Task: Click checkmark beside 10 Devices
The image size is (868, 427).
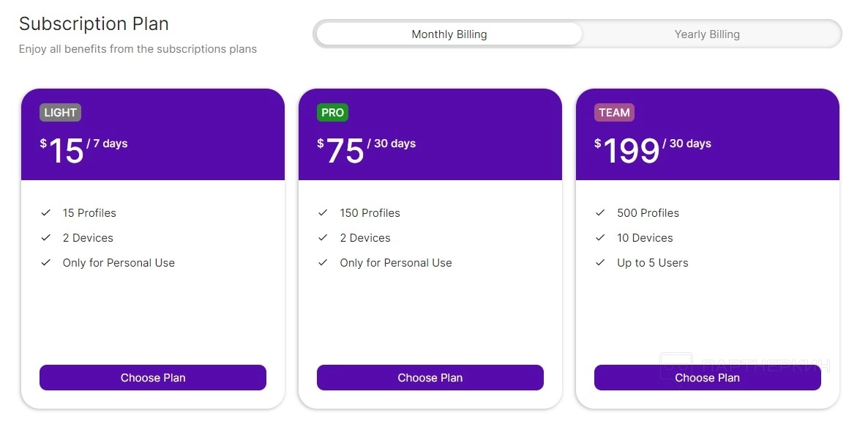Action: point(600,238)
